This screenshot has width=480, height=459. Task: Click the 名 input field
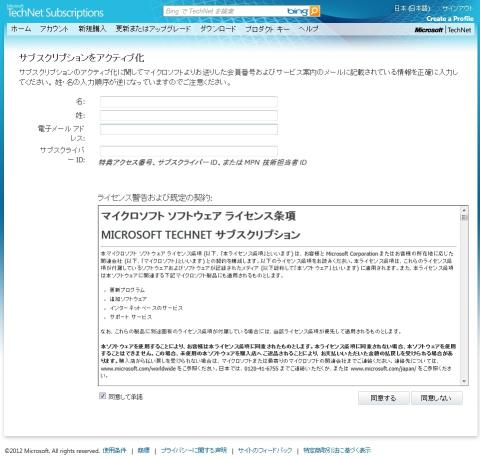click(x=189, y=102)
